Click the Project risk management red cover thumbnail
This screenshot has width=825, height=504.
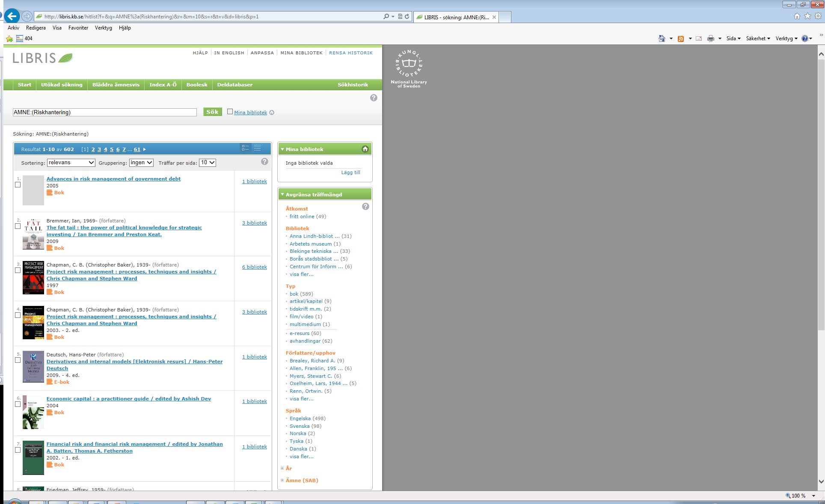[x=33, y=278]
